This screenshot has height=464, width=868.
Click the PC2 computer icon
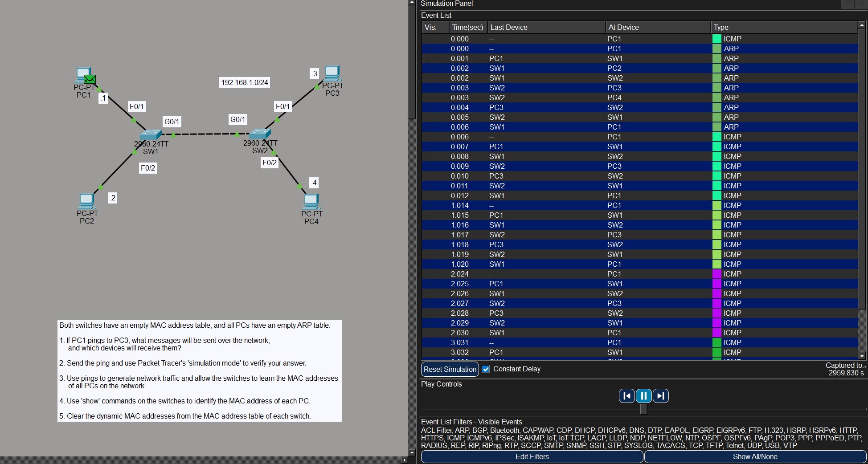(x=86, y=201)
